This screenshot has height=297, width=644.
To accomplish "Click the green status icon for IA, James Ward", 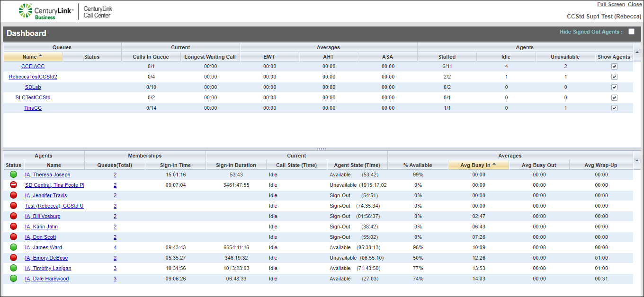I will point(13,247).
